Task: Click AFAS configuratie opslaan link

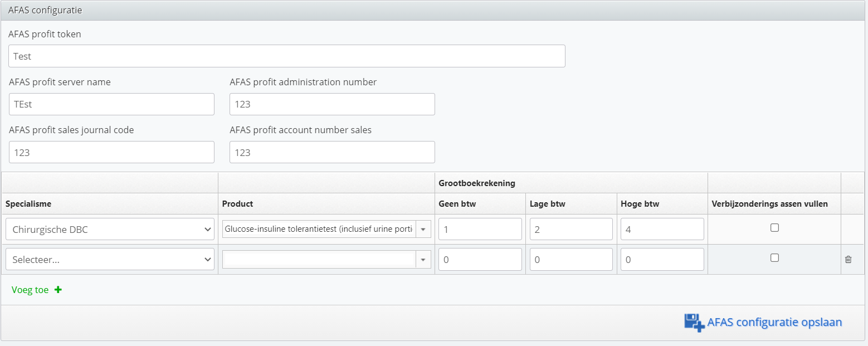Action: point(774,322)
